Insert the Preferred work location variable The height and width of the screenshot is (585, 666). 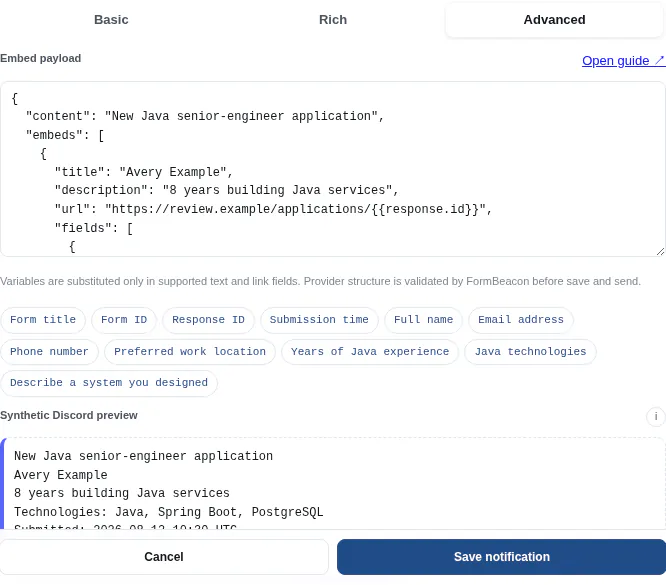tap(190, 352)
